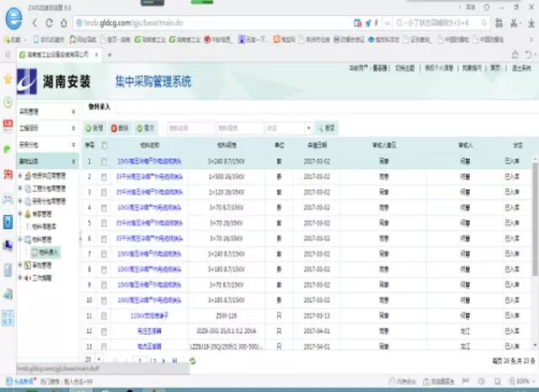Check the checkbox for row 1
This screenshot has width=539, height=392.
click(x=104, y=160)
